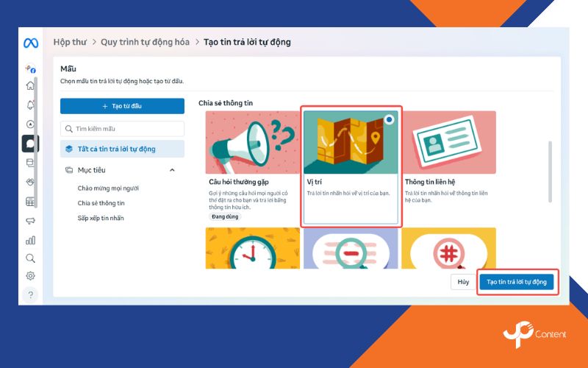
Task: Open the Inbox chat bubble icon
Action: 30,143
